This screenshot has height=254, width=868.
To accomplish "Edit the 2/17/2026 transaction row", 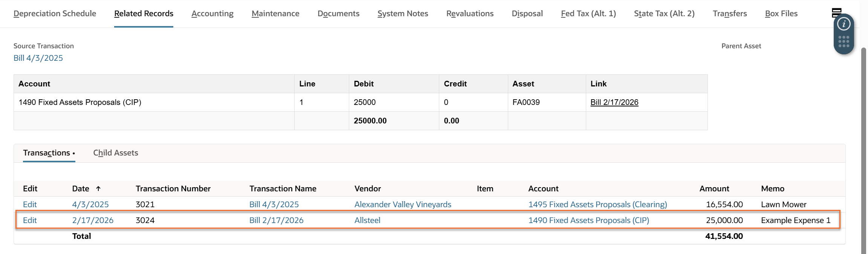I will 30,220.
